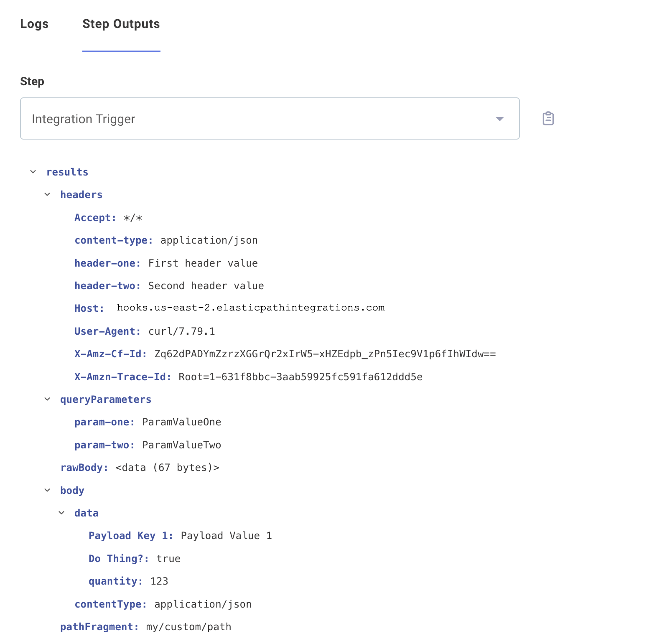This screenshot has height=636, width=672.
Task: Click the curl/7.79.1 value
Action: point(182,331)
